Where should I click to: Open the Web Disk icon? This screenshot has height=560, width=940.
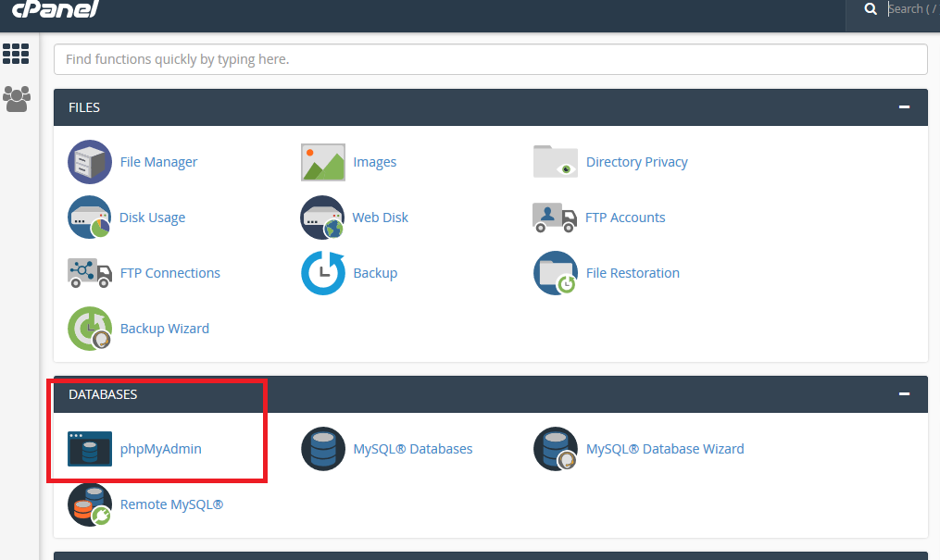point(323,218)
